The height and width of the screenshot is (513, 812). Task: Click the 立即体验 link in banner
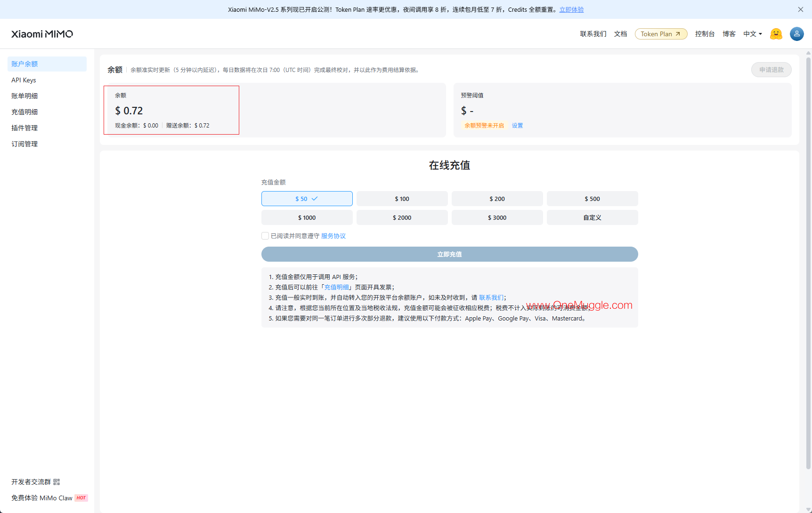pyautogui.click(x=571, y=9)
